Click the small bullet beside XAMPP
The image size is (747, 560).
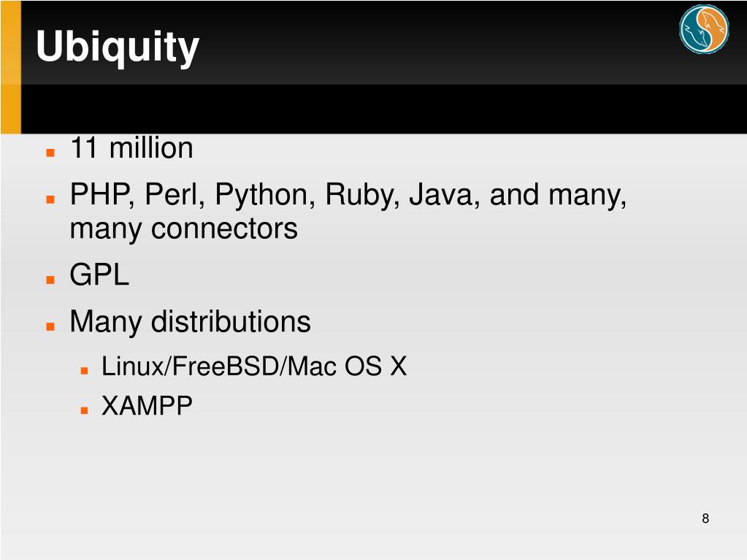pyautogui.click(x=85, y=410)
